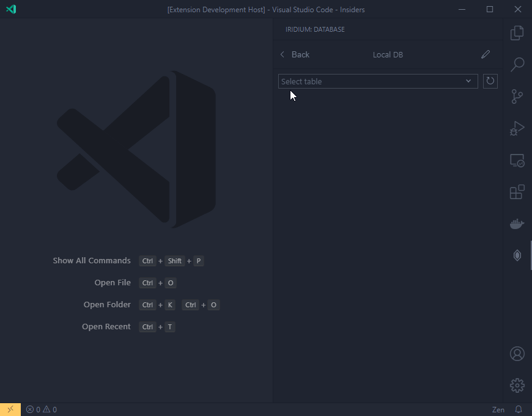Open the Docker view icon
The height and width of the screenshot is (416, 532).
pos(517,224)
